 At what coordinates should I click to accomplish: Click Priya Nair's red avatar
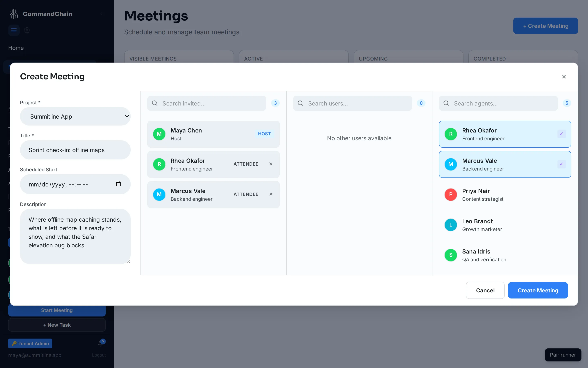click(451, 194)
